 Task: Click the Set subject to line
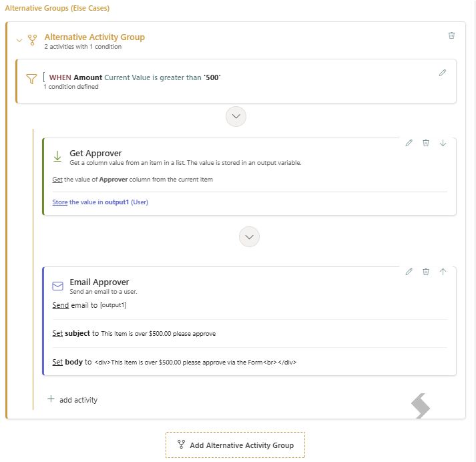point(134,333)
